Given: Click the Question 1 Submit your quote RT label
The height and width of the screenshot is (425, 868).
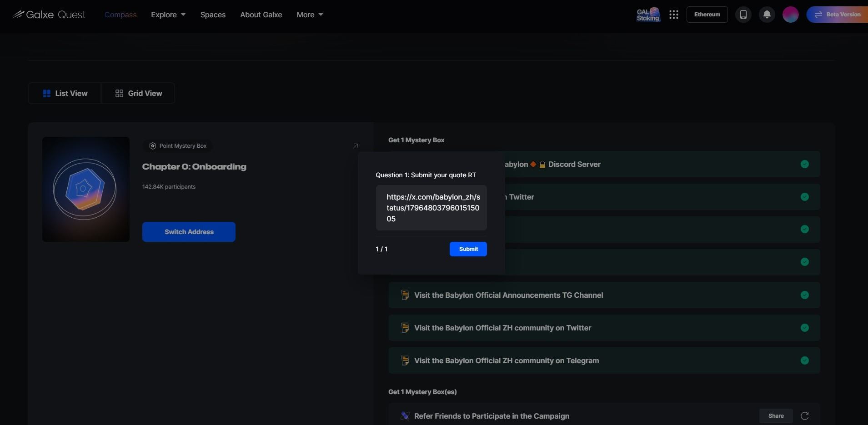Looking at the screenshot, I should 426,175.
